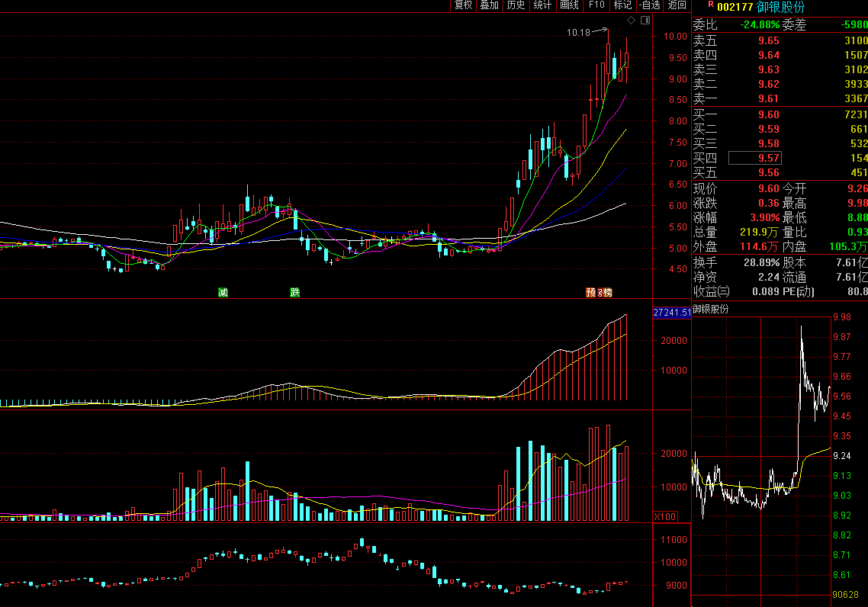Image resolution: width=868 pixels, height=607 pixels.
Task: Click the orange 预 event marker
Action: 590,292
